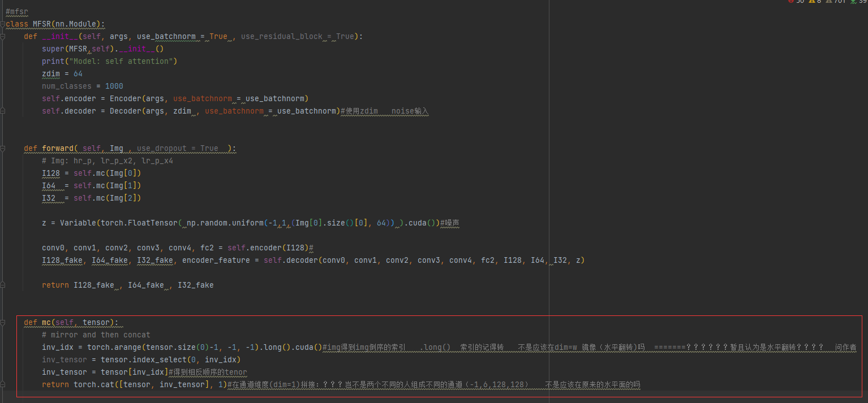Click the # Img: hr_p, lr_p_x2, lr_p_x4 comment
This screenshot has height=403, width=868.
pyautogui.click(x=108, y=161)
